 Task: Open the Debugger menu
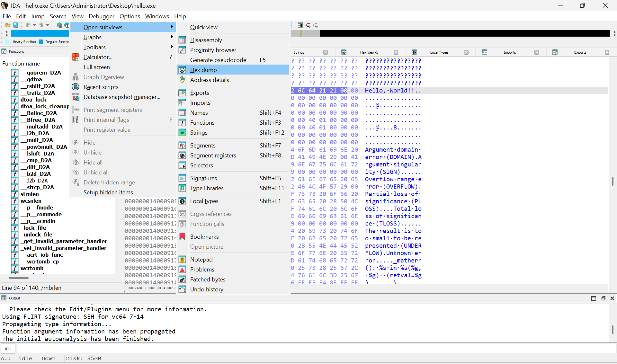[x=102, y=16]
